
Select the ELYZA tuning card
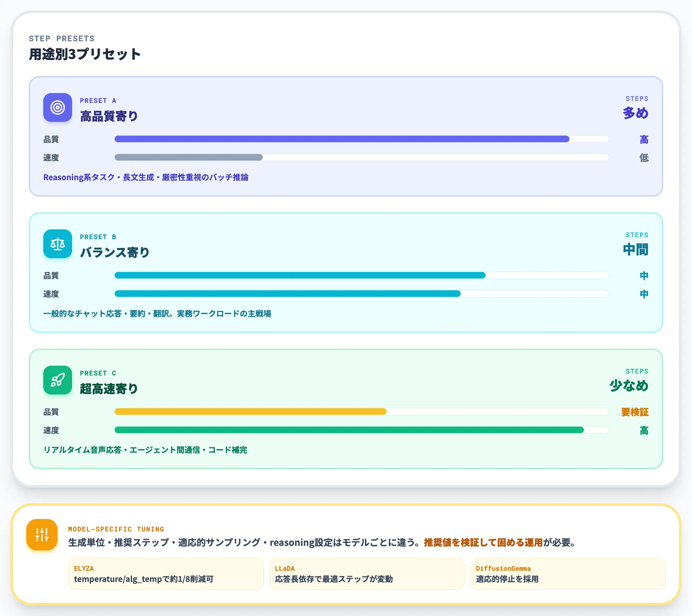(166, 574)
